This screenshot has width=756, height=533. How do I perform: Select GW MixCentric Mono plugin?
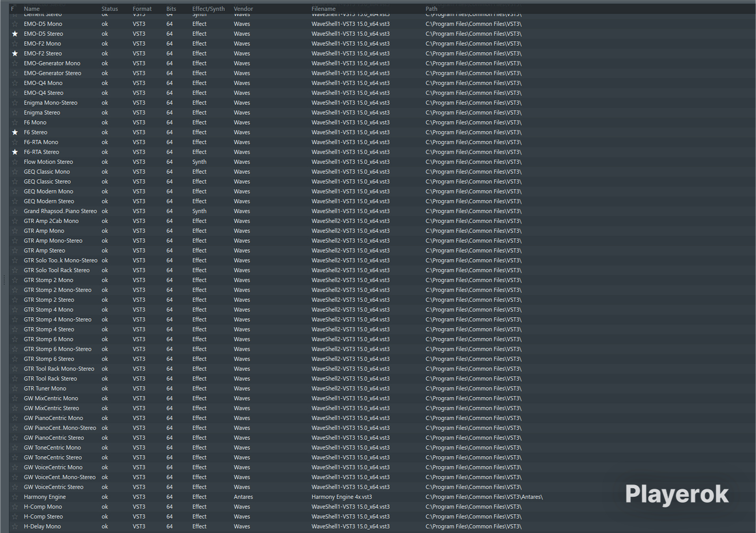click(51, 399)
